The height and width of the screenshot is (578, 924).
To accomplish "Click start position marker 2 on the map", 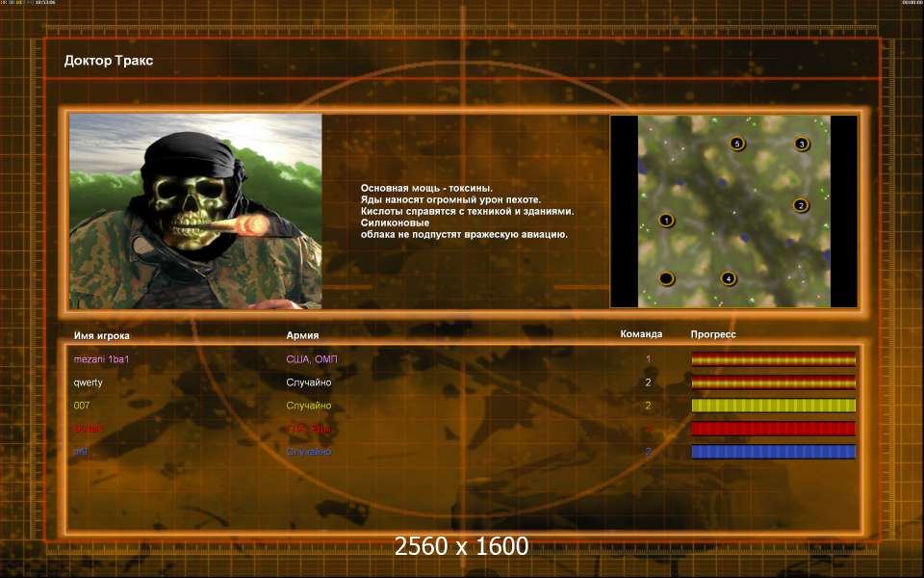I will click(x=800, y=206).
